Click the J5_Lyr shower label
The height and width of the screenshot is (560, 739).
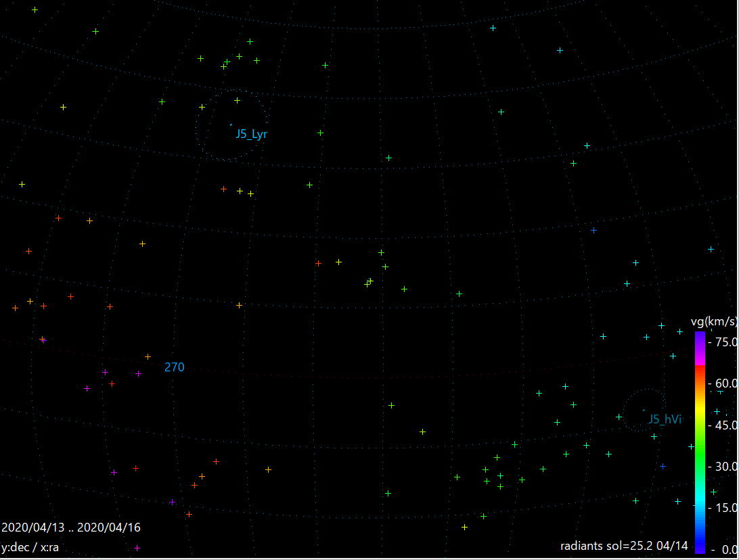tap(250, 133)
